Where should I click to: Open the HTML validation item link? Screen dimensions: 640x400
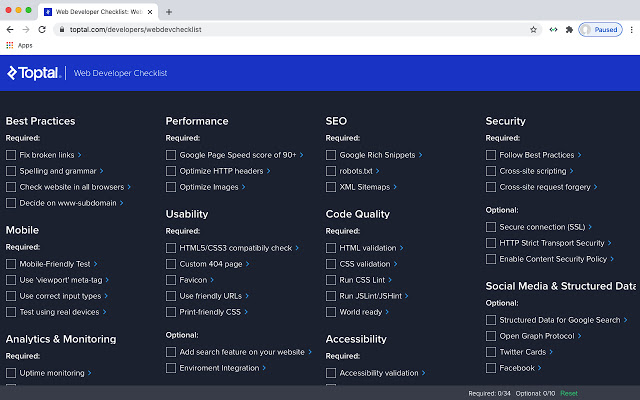pyautogui.click(x=369, y=247)
